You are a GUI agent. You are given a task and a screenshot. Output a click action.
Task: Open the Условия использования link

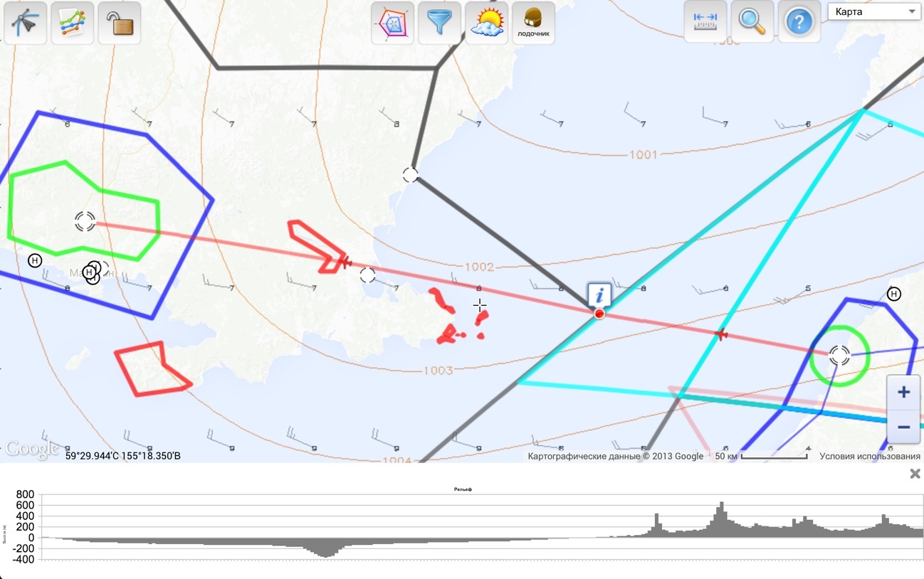pyautogui.click(x=869, y=457)
